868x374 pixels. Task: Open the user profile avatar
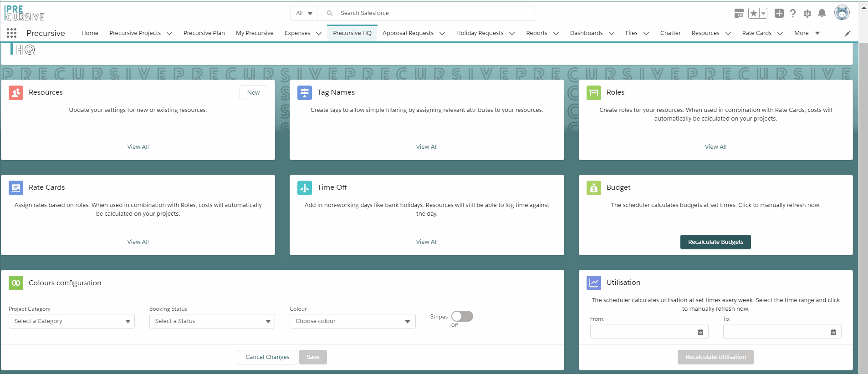coord(842,13)
